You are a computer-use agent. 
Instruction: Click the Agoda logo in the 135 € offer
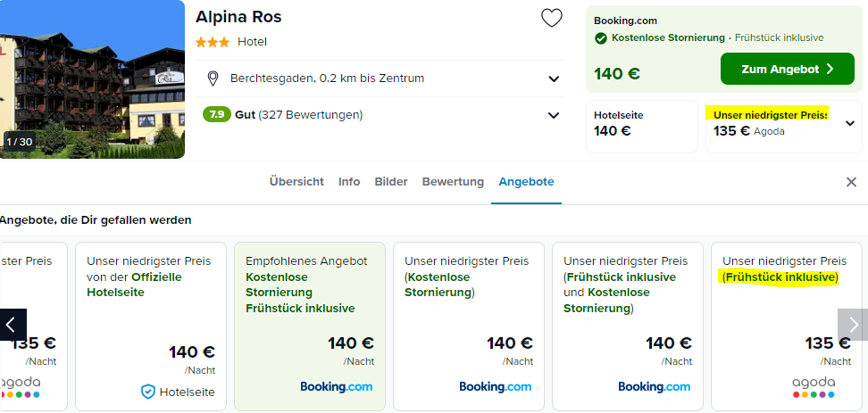tap(814, 387)
